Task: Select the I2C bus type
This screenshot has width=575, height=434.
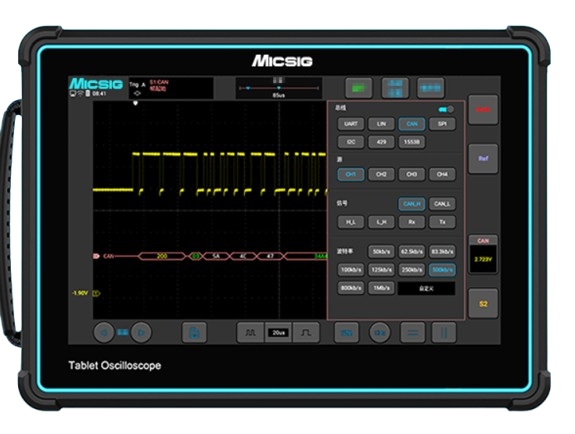Action: pyautogui.click(x=351, y=142)
